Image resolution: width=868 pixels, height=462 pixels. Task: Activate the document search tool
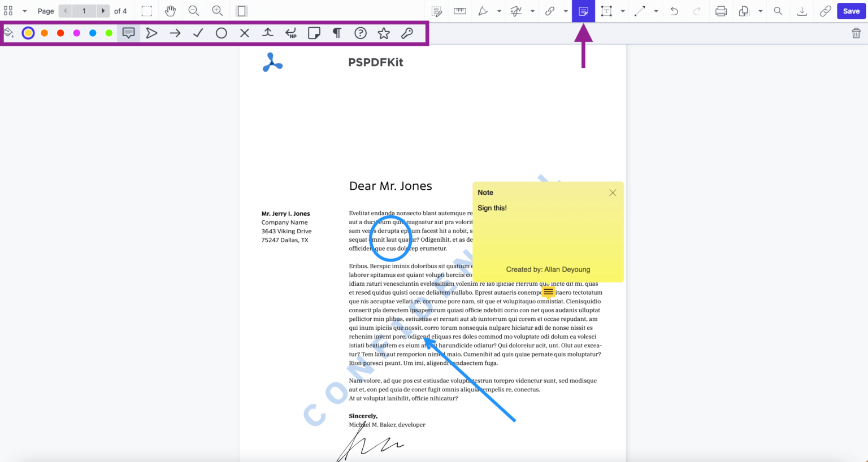coord(778,11)
